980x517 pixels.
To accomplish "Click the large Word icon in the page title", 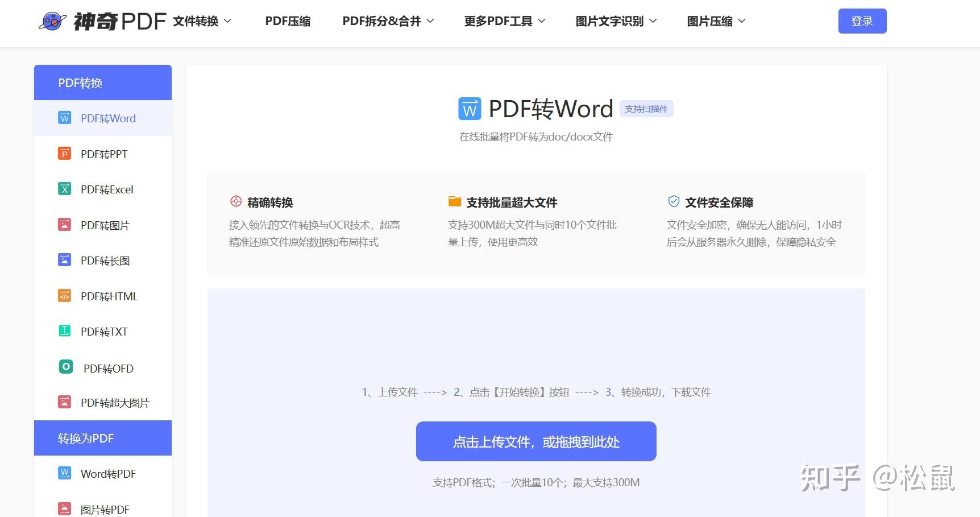I will coord(470,109).
